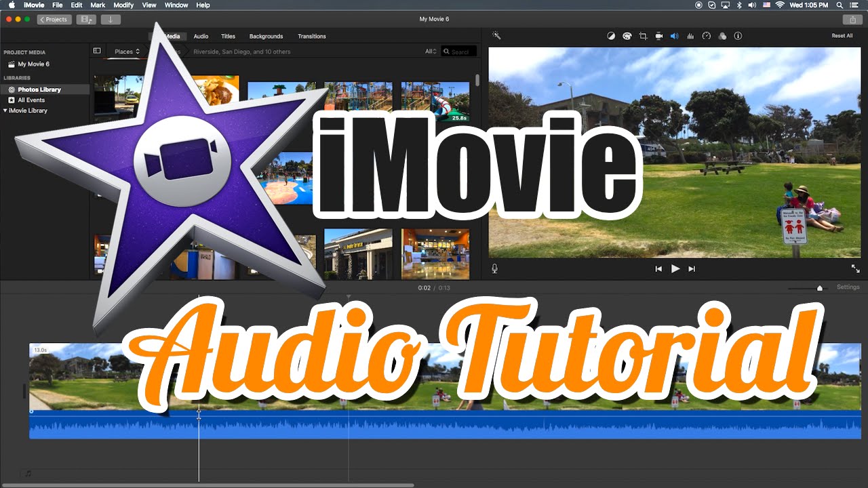Click the Wi-Fi status icon
Viewport: 868px width, 488px height.
(780, 5)
